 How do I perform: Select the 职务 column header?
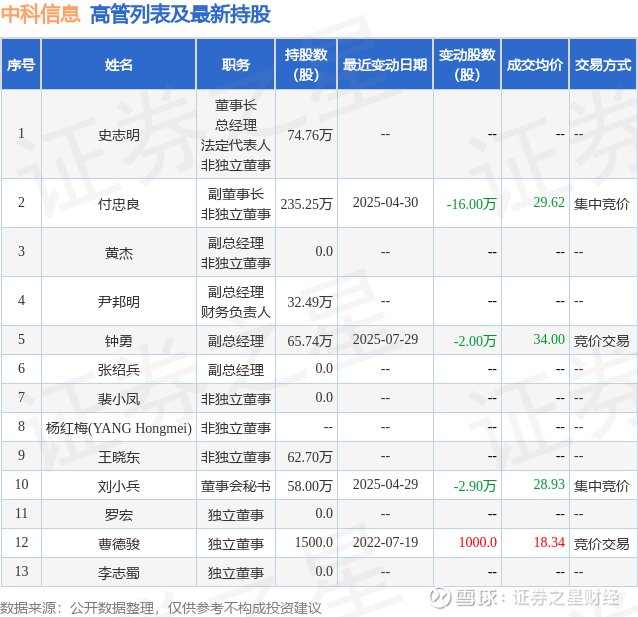[236, 64]
